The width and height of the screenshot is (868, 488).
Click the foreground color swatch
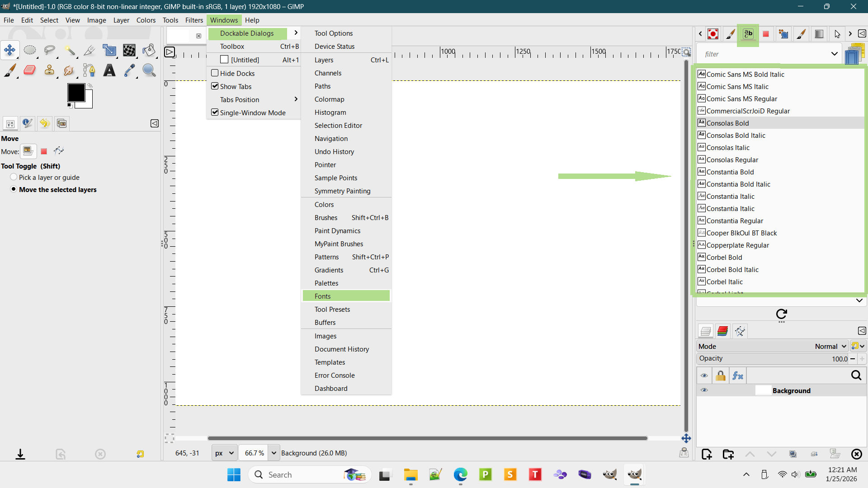(76, 93)
